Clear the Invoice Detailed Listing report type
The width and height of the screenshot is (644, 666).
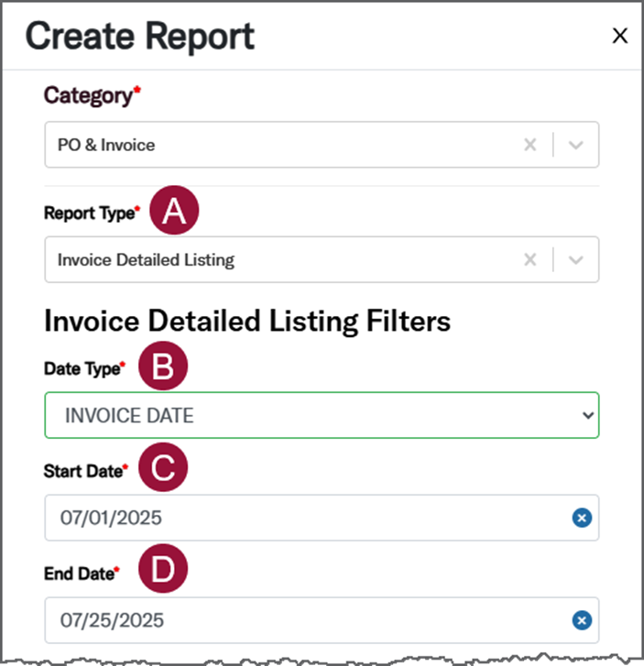tap(529, 260)
